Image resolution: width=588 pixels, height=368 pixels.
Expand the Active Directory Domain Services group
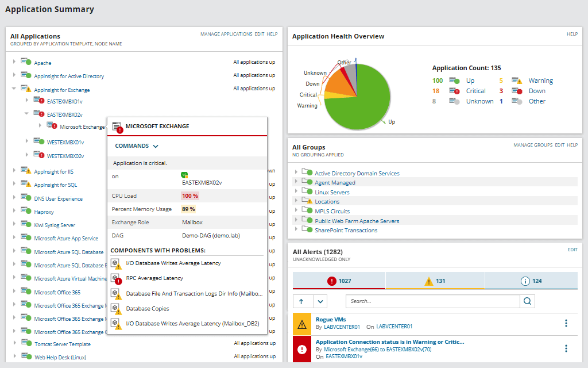pyautogui.click(x=297, y=173)
